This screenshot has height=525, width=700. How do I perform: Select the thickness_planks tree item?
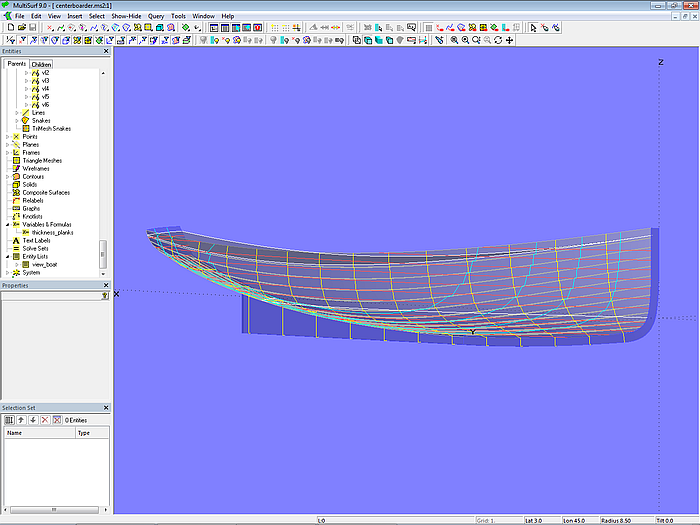(52, 233)
